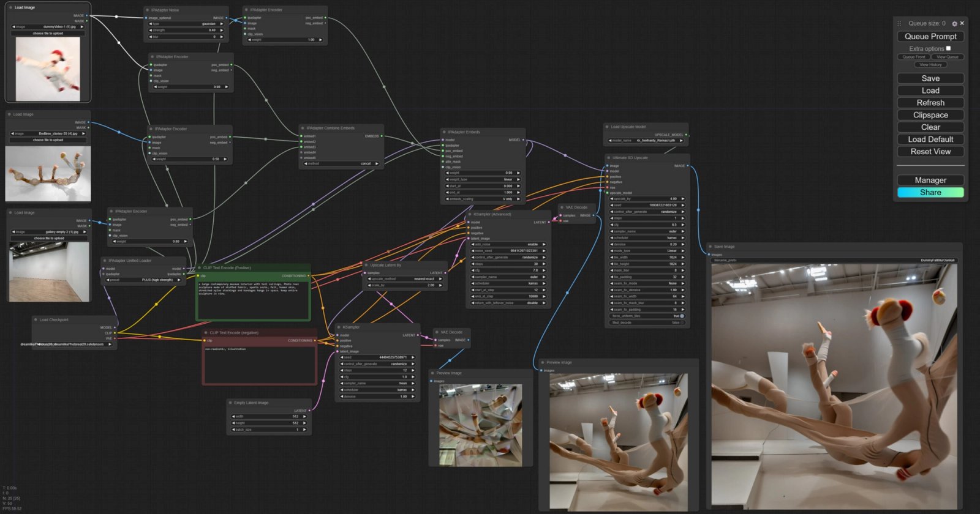Click the Save Image output picture
The image size is (980, 514).
(834, 386)
